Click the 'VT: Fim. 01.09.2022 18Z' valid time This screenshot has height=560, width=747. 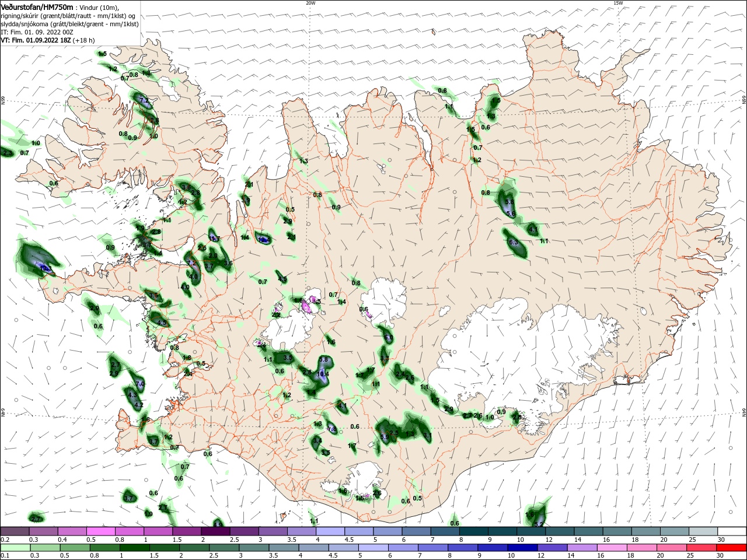(x=36, y=40)
